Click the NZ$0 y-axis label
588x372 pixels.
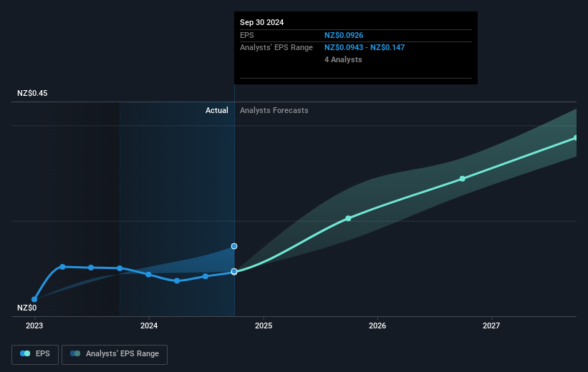pyautogui.click(x=27, y=308)
